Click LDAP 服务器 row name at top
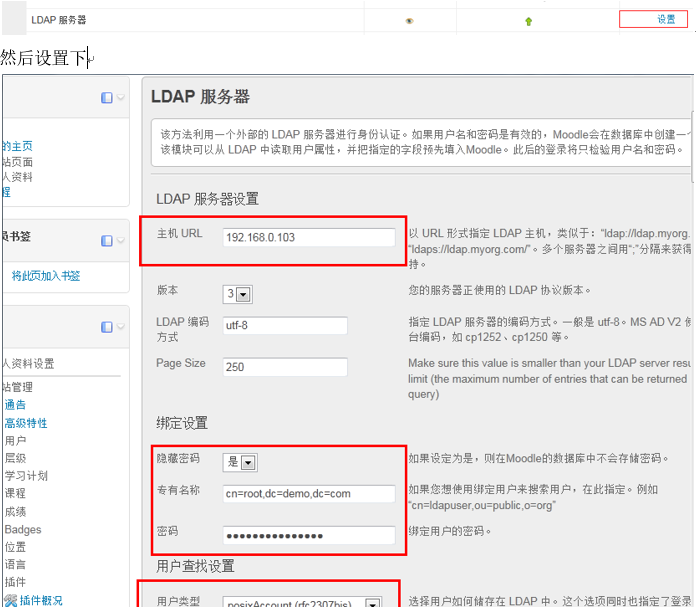696x607 pixels. [59, 20]
